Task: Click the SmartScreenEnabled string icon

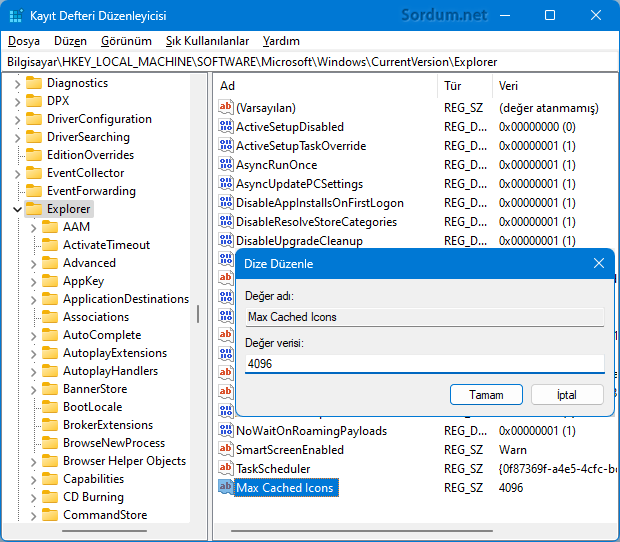Action: [226, 449]
